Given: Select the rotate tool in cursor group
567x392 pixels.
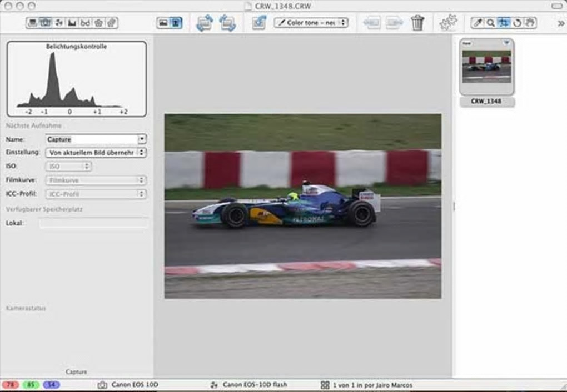Looking at the screenshot, I should coord(517,23).
